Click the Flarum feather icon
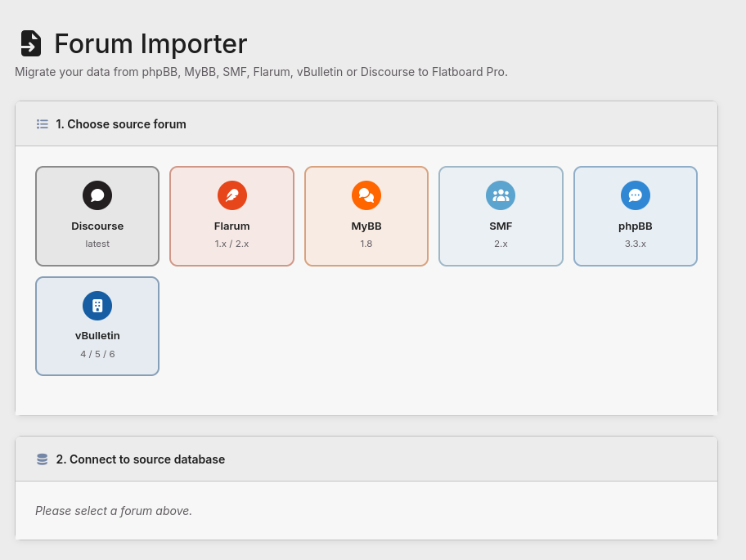Viewport: 746px width, 560px height. point(231,195)
